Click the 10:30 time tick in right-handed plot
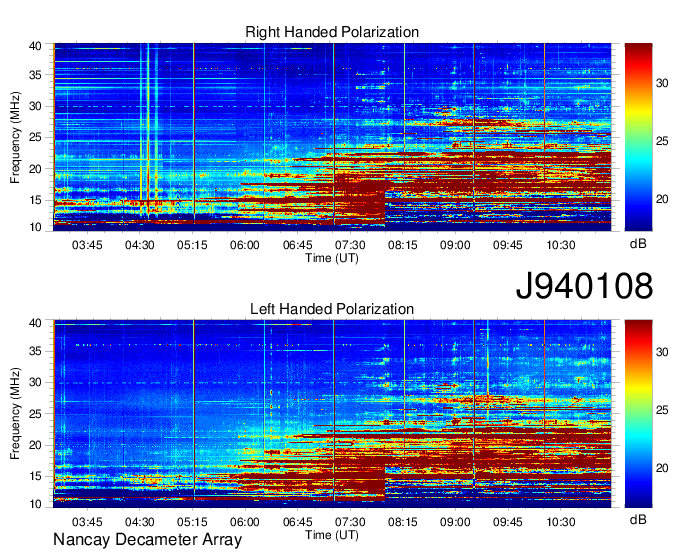The image size is (680, 552). pos(560,245)
